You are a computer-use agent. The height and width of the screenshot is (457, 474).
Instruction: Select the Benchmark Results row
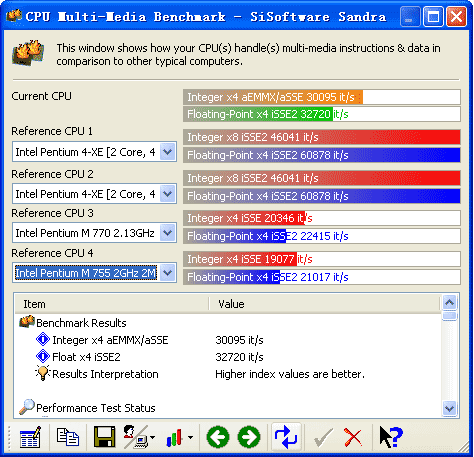pyautogui.click(x=228, y=323)
